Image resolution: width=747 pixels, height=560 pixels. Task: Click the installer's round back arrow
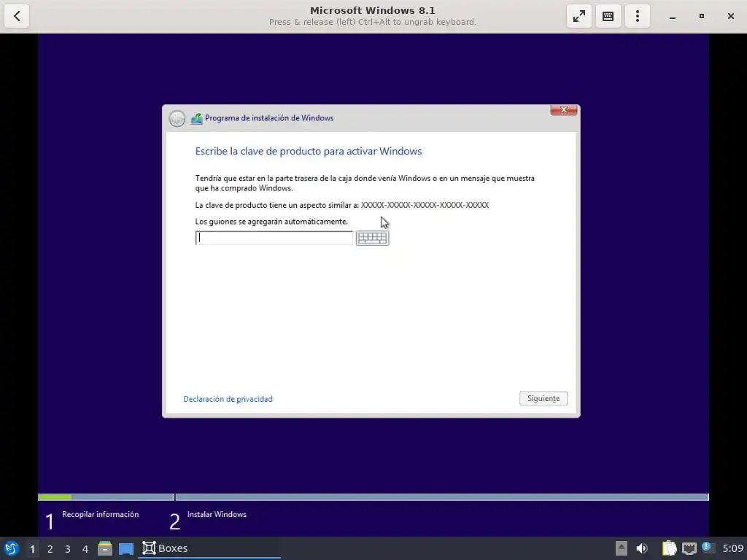tap(177, 119)
